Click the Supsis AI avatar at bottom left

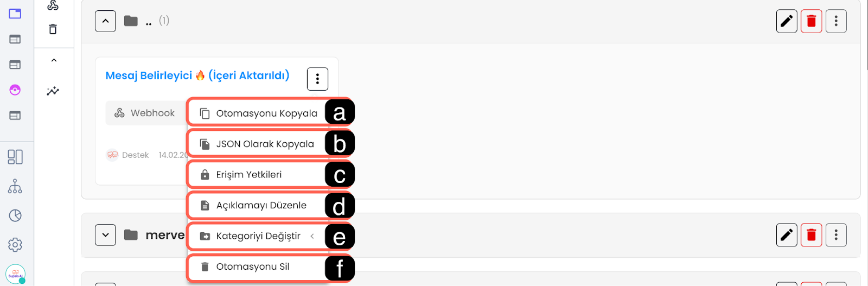coord(15,274)
